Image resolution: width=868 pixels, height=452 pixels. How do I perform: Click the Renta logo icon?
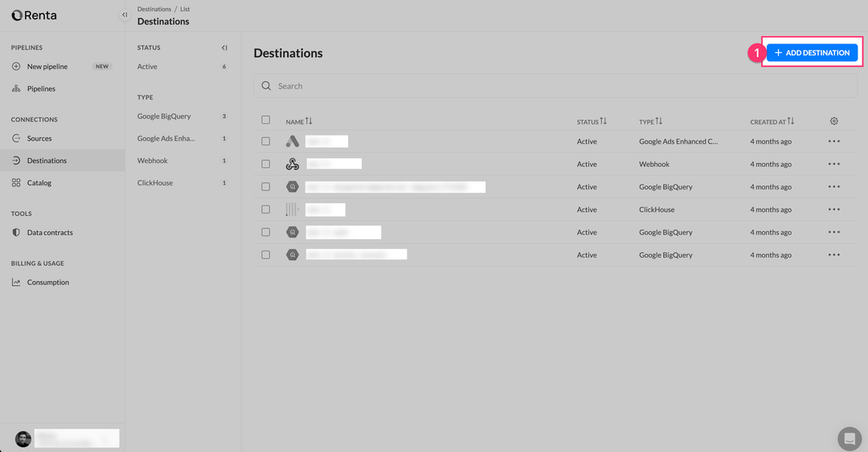click(x=17, y=15)
